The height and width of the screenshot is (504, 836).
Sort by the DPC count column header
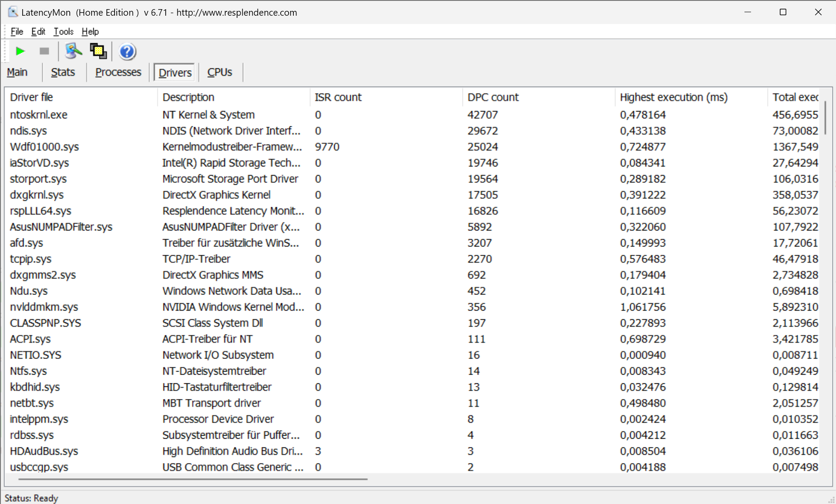point(493,97)
